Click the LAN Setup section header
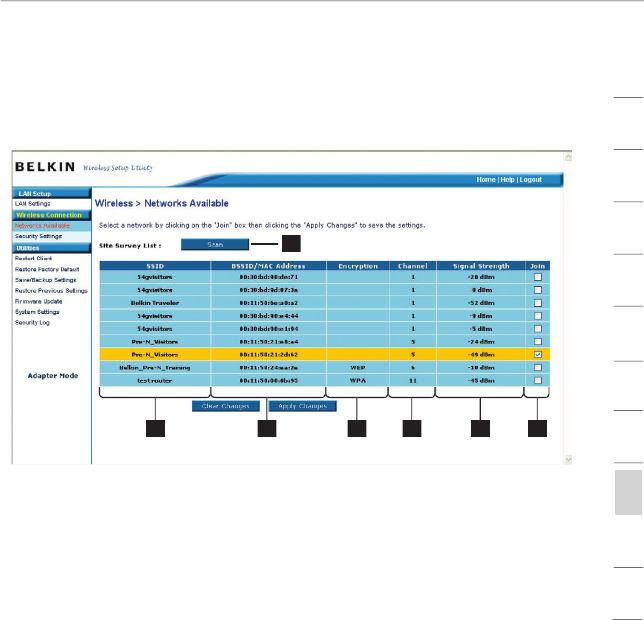Image resolution: width=644 pixels, height=620 pixels. [x=52, y=193]
